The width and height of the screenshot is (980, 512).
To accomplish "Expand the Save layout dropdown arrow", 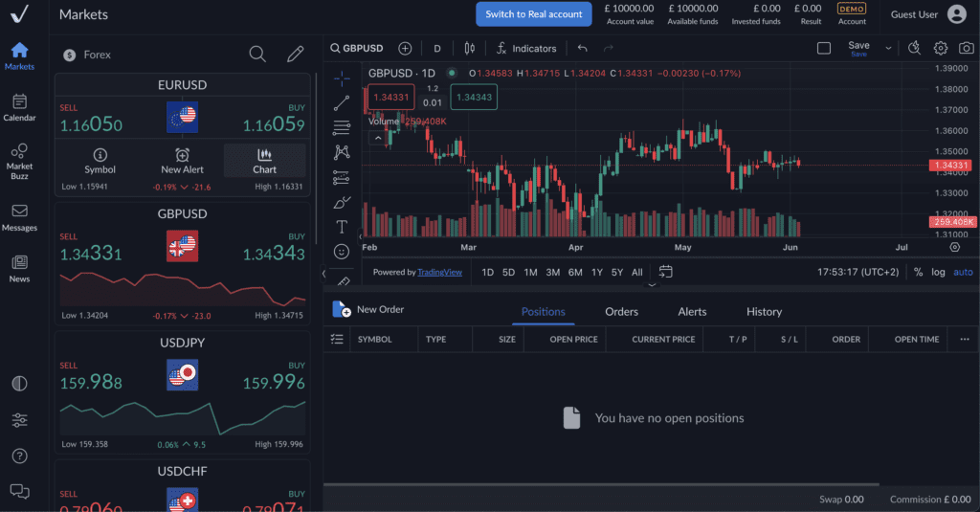I will (888, 48).
